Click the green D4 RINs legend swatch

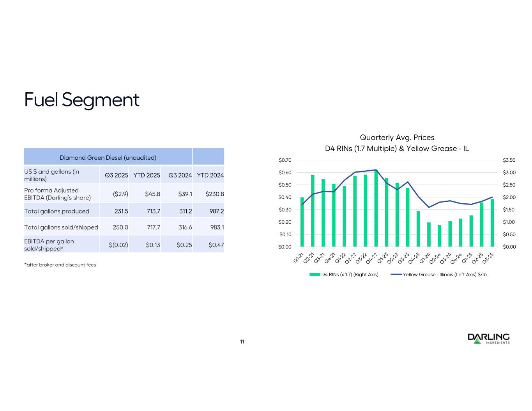coord(315,275)
